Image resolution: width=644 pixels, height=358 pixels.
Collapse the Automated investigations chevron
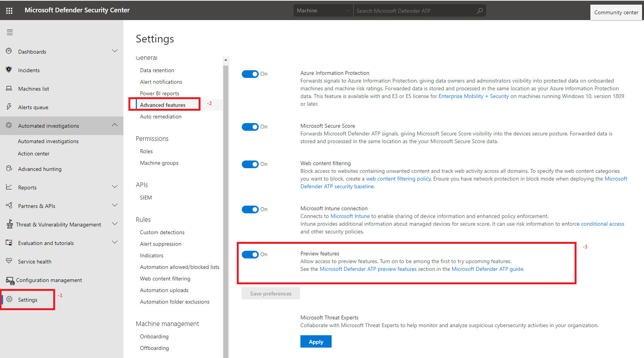[115, 125]
